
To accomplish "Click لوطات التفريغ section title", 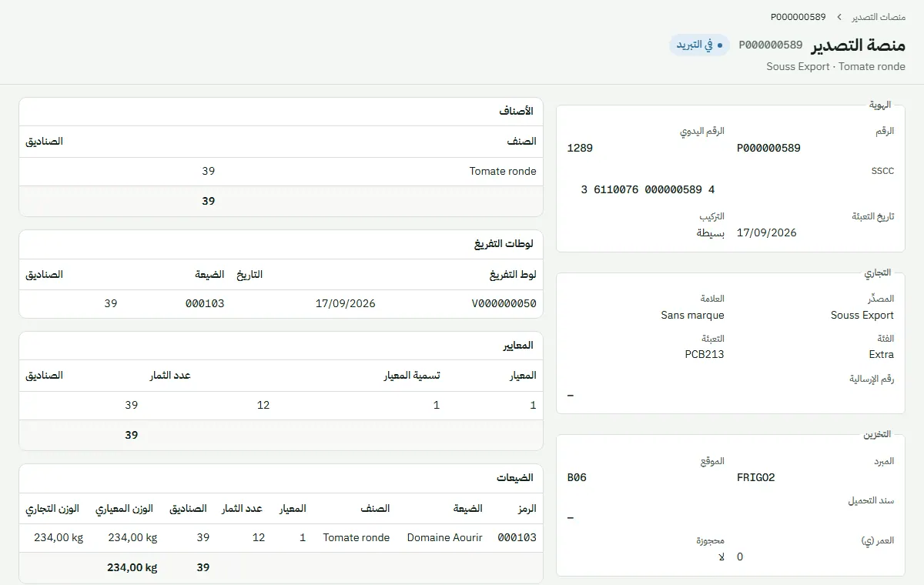I will pos(504,244).
